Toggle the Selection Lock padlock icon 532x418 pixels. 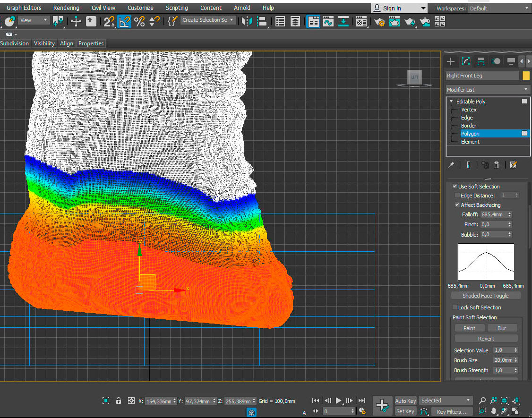119,401
